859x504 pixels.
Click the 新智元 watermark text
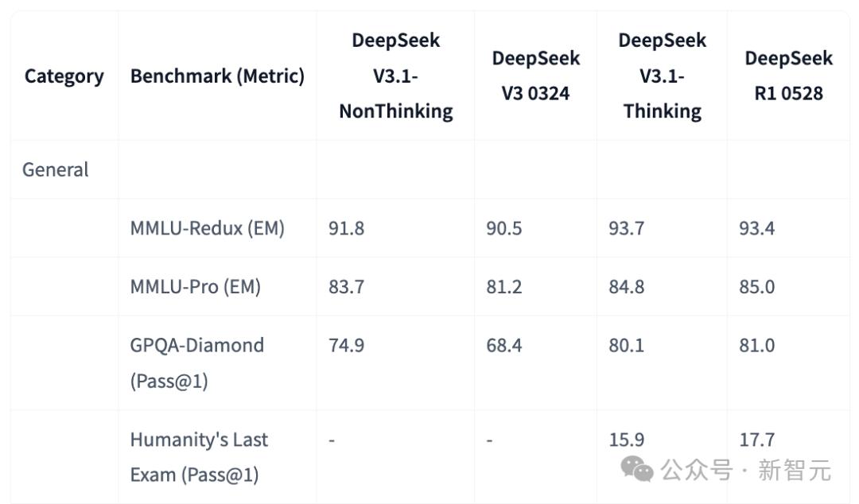click(794, 470)
